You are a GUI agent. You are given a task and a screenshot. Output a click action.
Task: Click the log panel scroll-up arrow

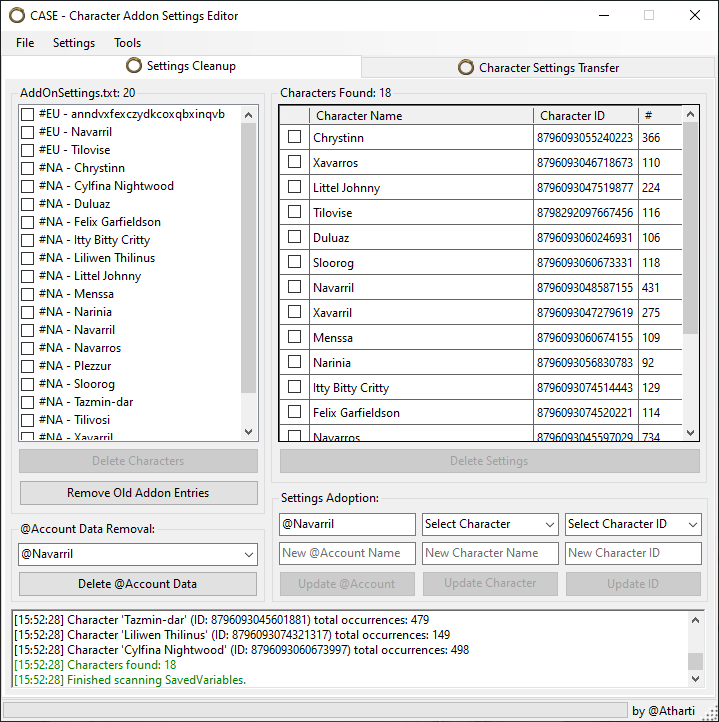695,620
